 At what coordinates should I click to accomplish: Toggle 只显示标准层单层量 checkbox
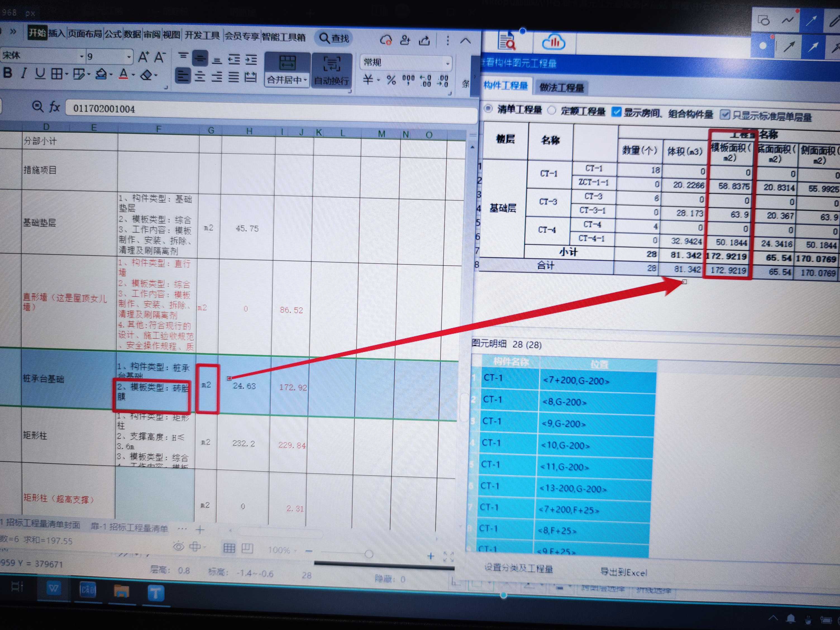tap(725, 114)
